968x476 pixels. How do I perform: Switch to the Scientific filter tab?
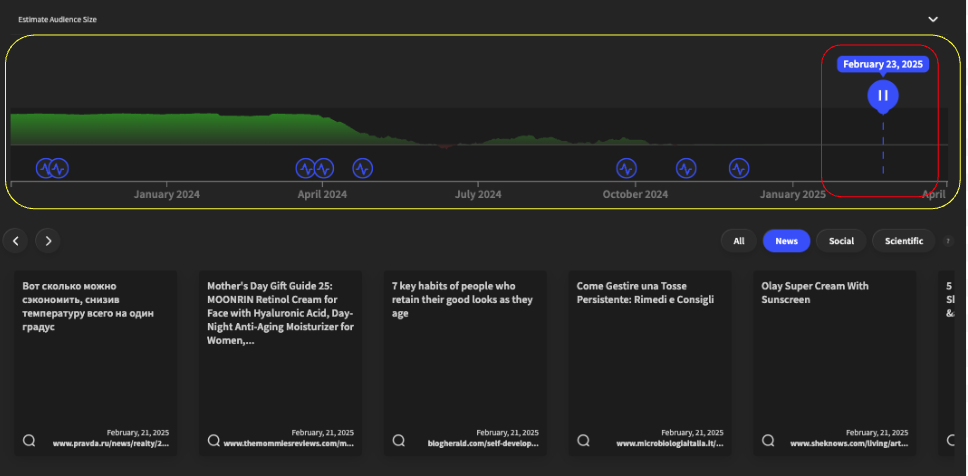point(903,241)
